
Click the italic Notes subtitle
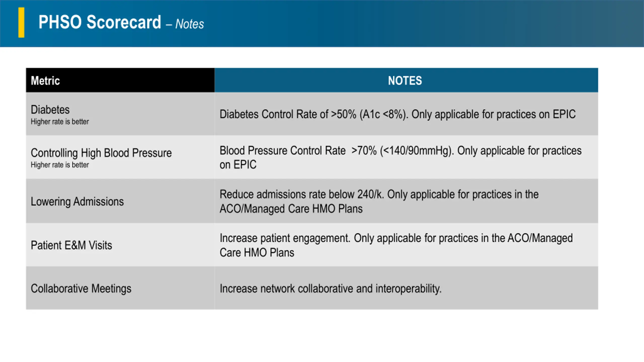[x=189, y=24]
